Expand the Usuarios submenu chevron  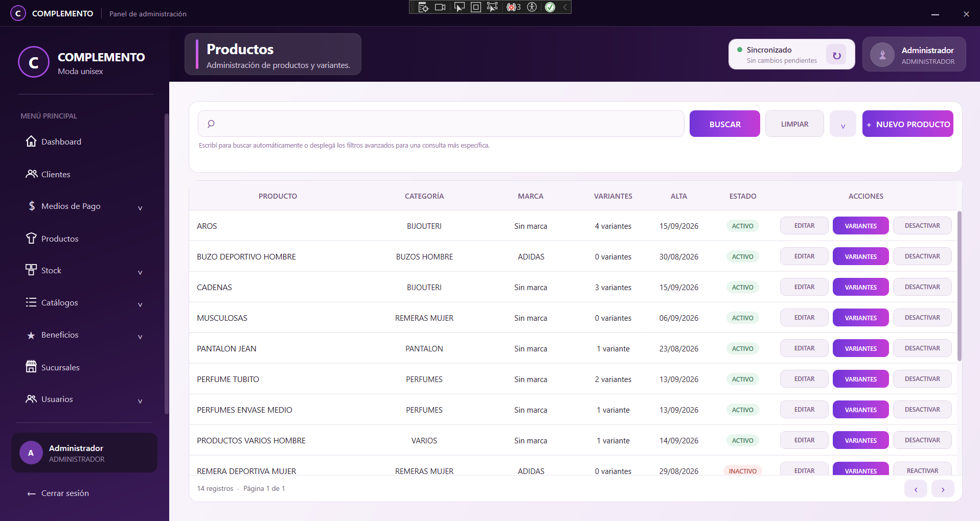click(140, 400)
